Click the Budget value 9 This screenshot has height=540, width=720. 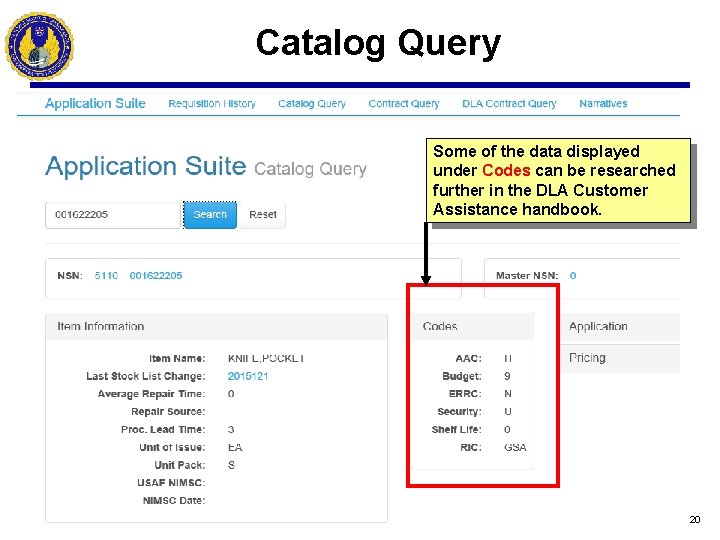click(507, 376)
